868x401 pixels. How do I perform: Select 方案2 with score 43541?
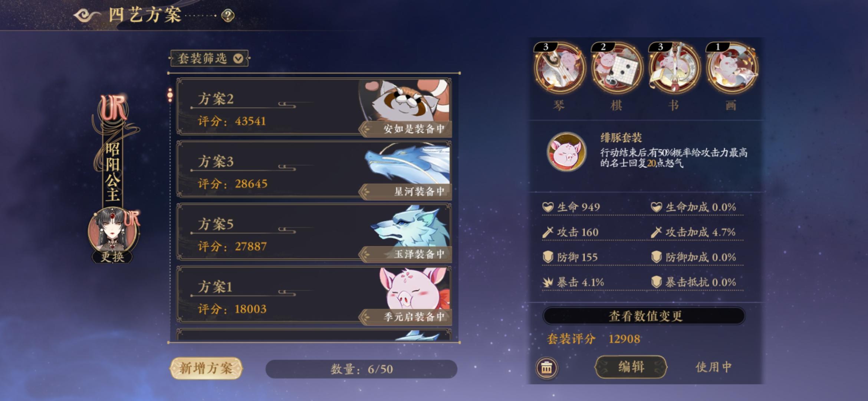click(x=314, y=107)
